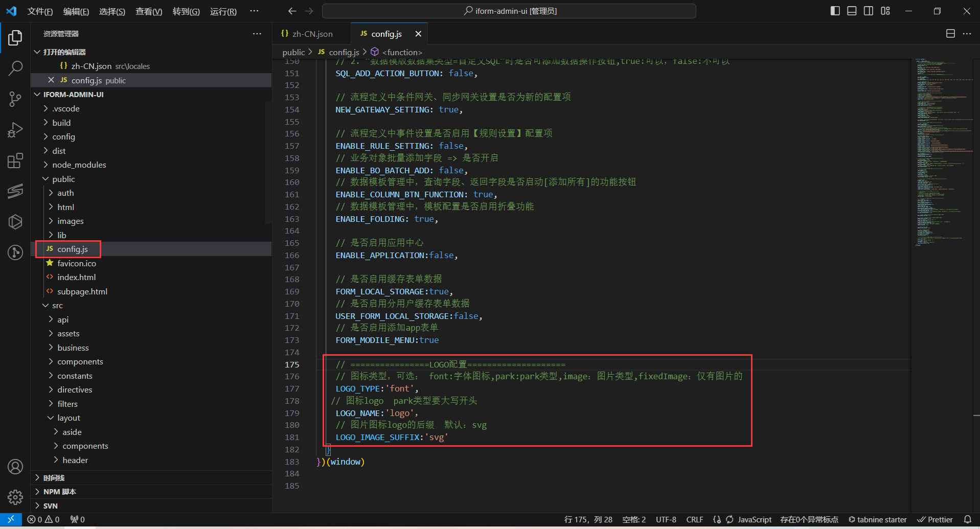Toggle the secondary side bar layout button
980x529 pixels.
[x=869, y=11]
